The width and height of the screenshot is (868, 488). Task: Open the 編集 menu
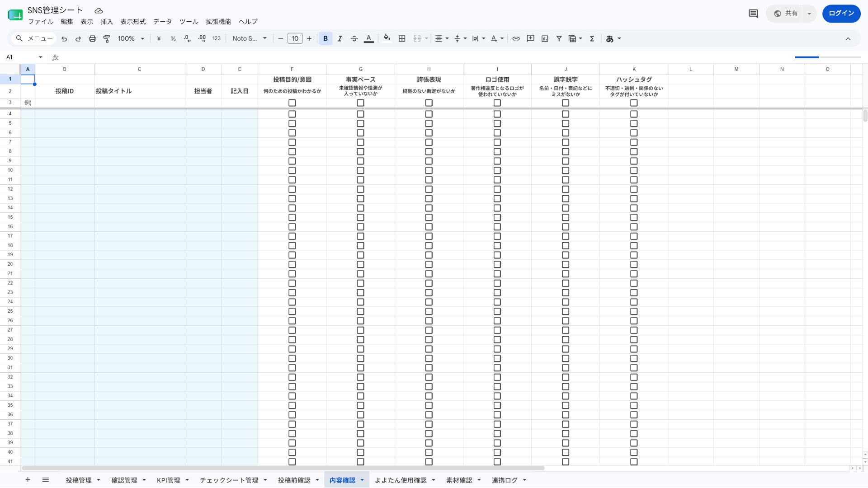coord(67,22)
